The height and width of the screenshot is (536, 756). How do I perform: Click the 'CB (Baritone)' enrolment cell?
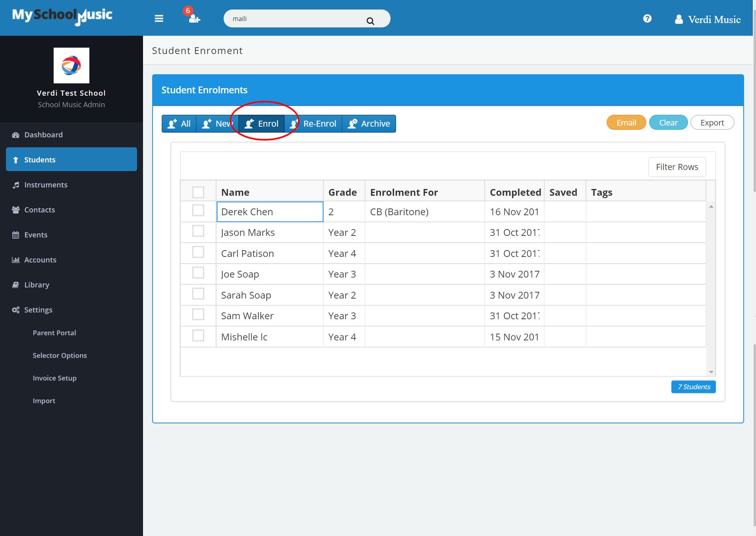(x=425, y=212)
